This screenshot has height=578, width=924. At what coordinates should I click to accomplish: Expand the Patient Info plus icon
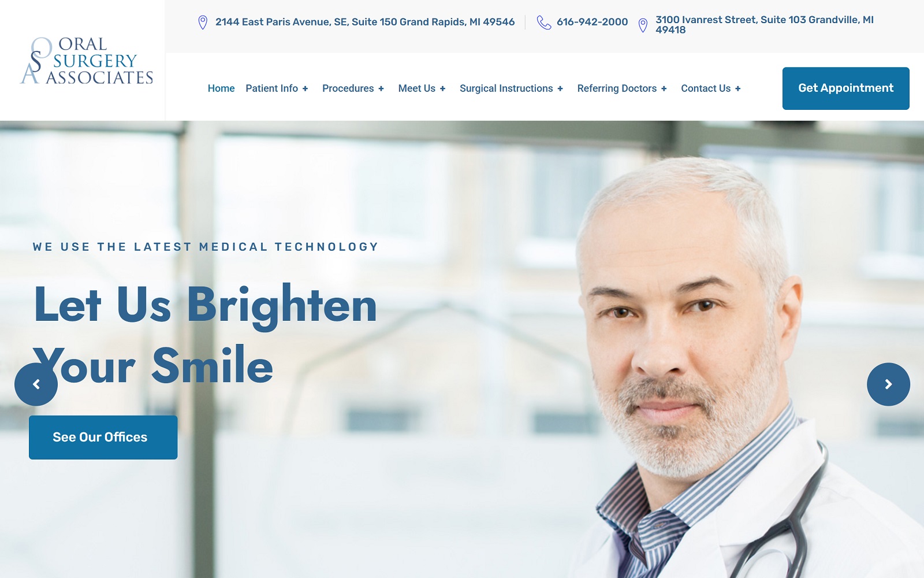tap(305, 88)
